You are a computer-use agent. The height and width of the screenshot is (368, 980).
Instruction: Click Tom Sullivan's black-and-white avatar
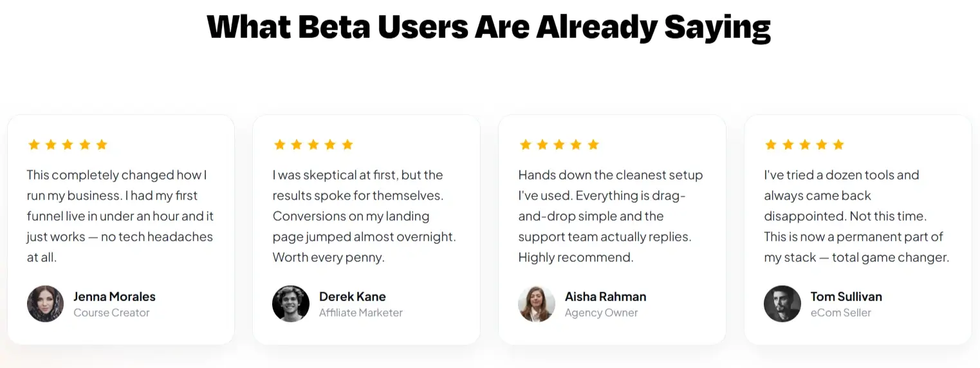[x=782, y=304]
